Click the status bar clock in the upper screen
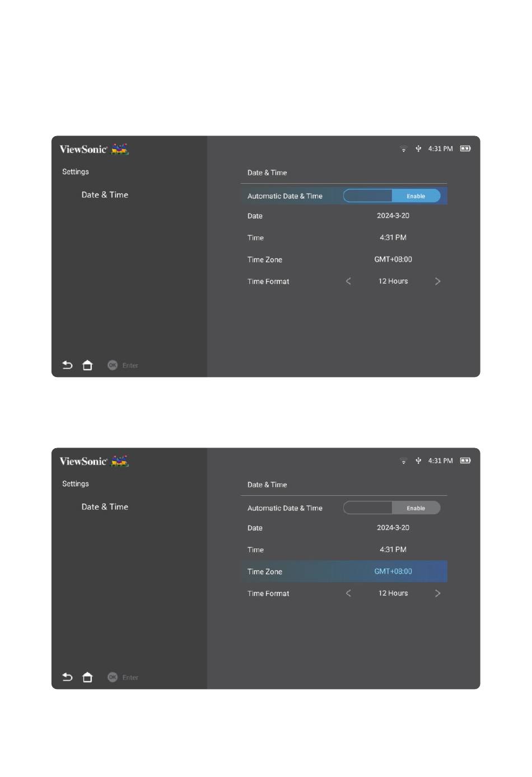This screenshot has height=777, width=532. 441,149
